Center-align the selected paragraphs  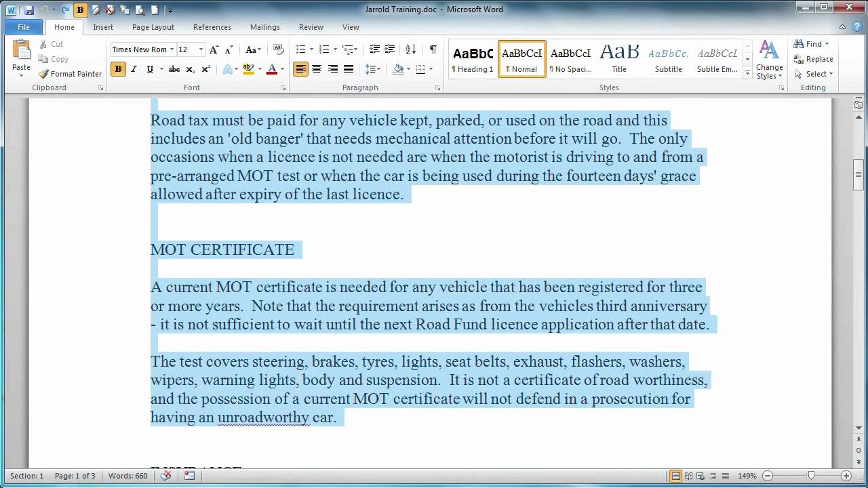click(317, 69)
